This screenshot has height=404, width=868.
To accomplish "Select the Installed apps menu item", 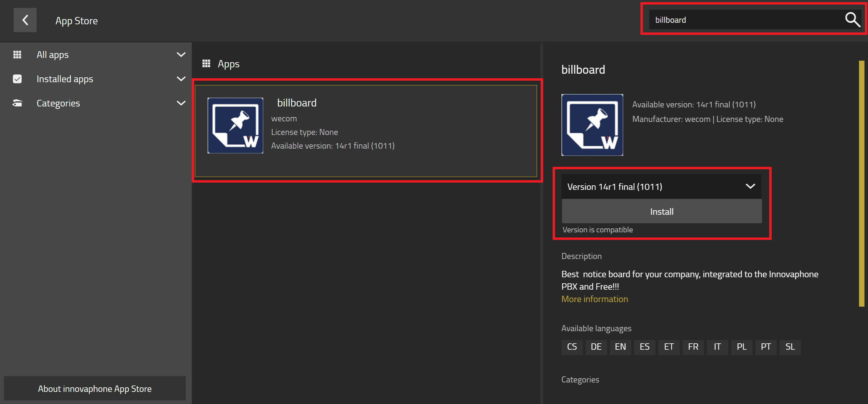I will point(65,79).
